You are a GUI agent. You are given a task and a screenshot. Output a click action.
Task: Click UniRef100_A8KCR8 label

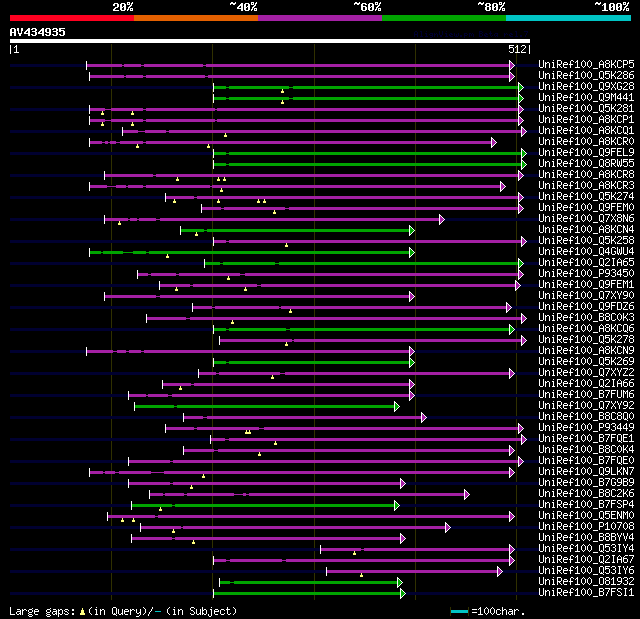pyautogui.click(x=586, y=175)
